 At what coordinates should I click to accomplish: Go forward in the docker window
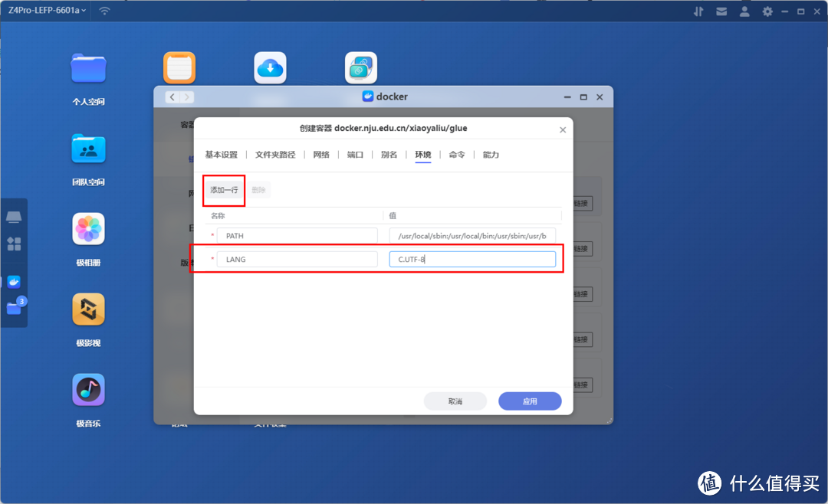click(186, 97)
